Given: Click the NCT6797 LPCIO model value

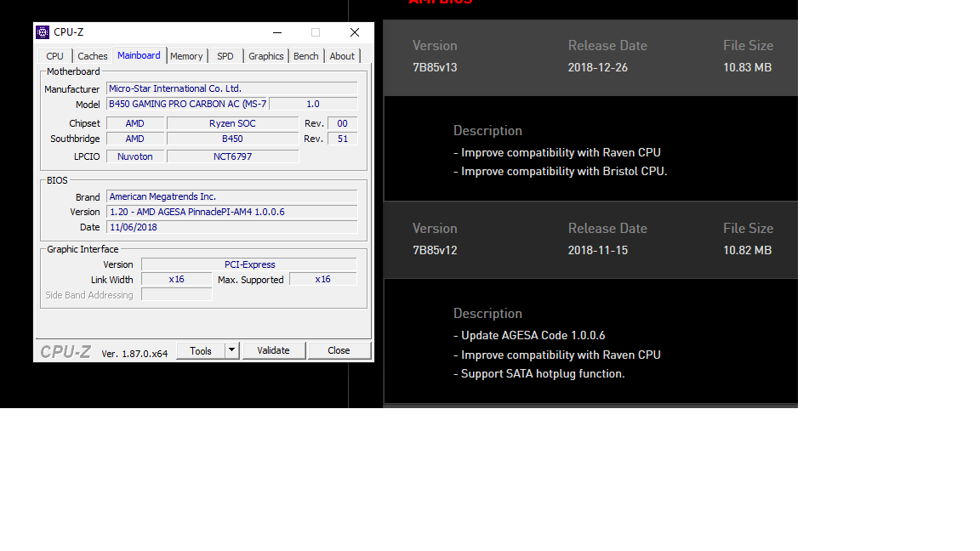Looking at the screenshot, I should tap(232, 156).
